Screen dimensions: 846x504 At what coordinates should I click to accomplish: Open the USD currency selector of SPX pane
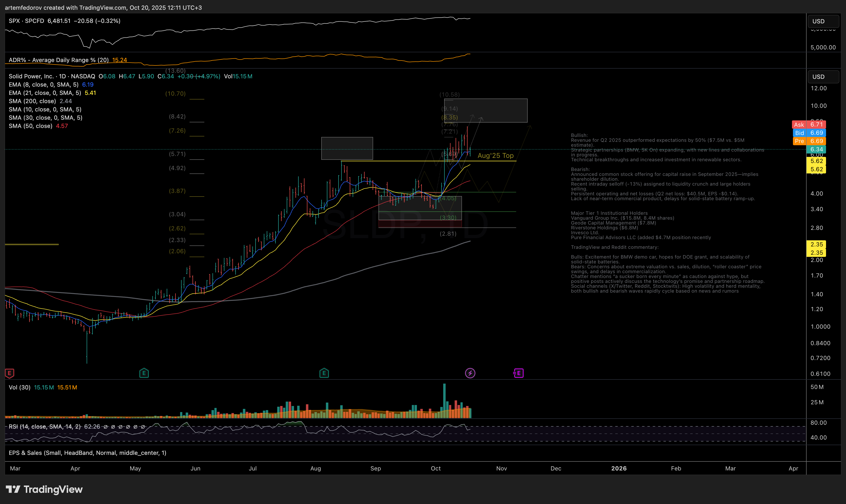[823, 21]
